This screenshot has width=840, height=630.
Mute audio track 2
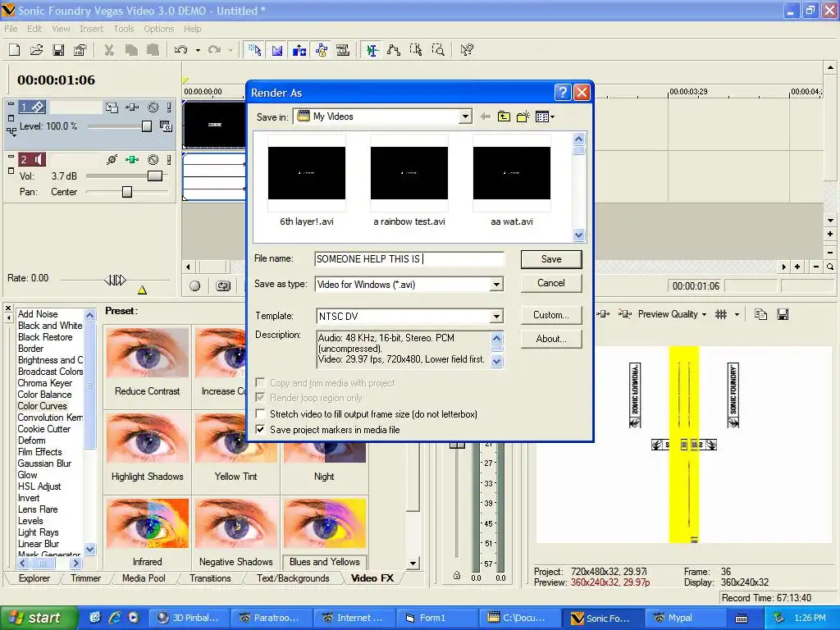tap(153, 160)
